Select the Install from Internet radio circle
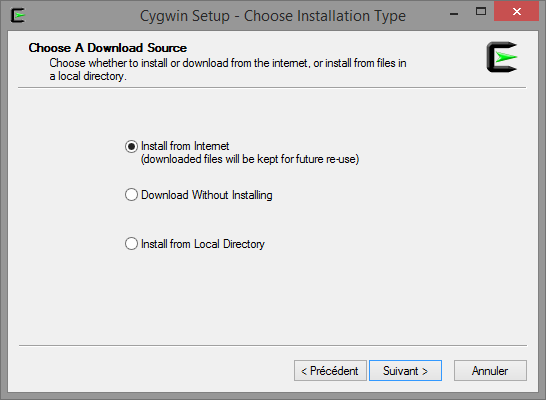Viewport: 546px width, 400px height. 131,146
